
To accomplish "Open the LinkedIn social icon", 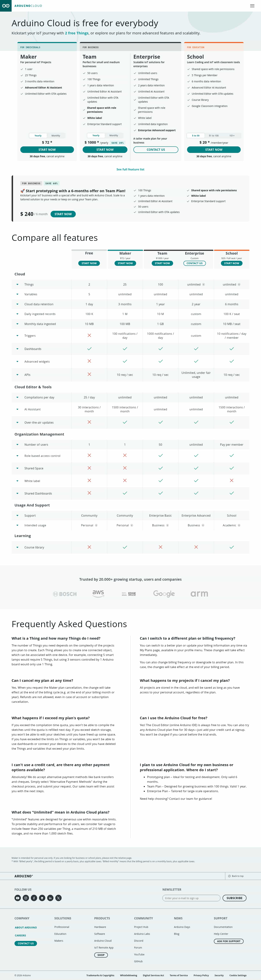I will point(50,898).
